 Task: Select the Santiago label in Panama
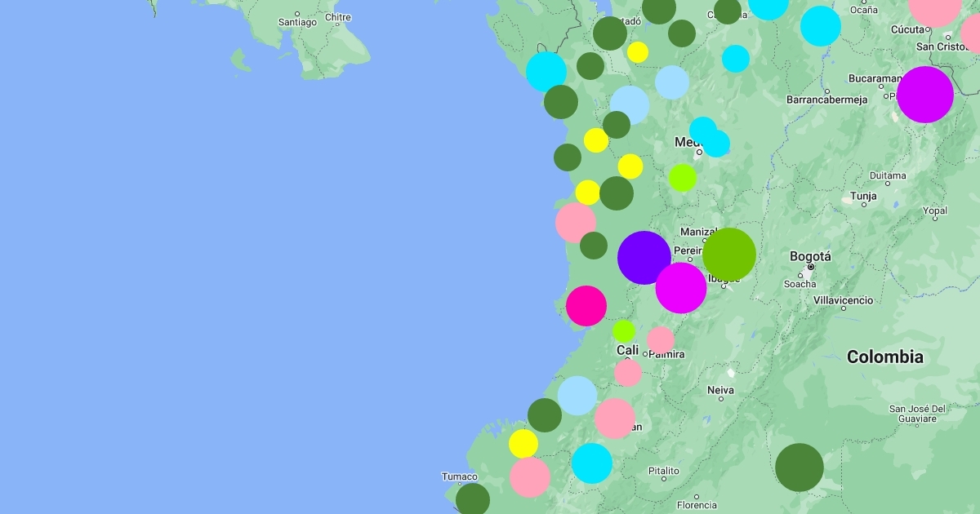point(297,22)
